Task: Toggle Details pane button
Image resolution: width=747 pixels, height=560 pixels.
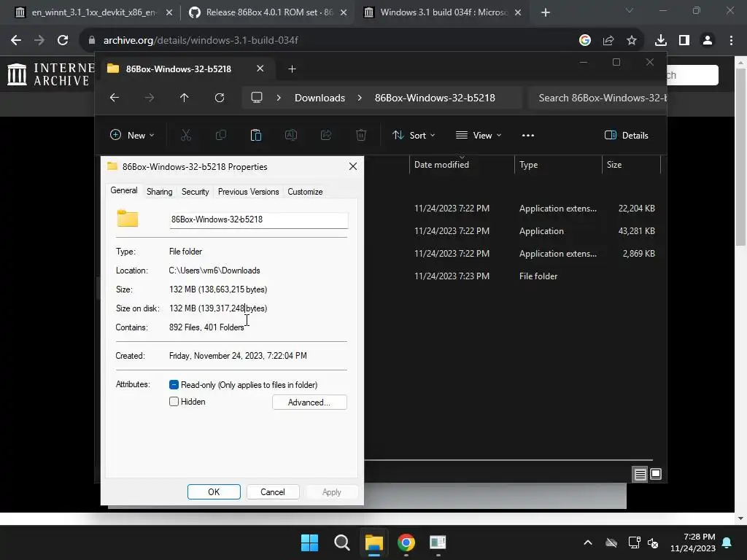Action: (627, 135)
